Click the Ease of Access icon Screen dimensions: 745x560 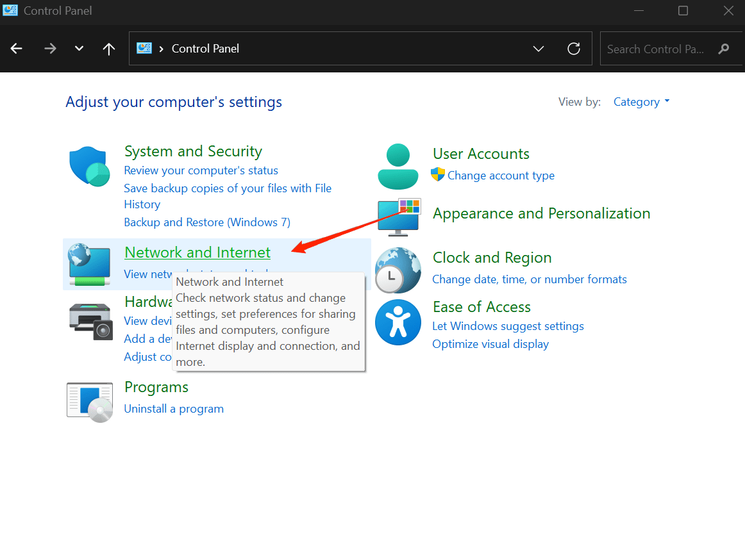click(398, 322)
